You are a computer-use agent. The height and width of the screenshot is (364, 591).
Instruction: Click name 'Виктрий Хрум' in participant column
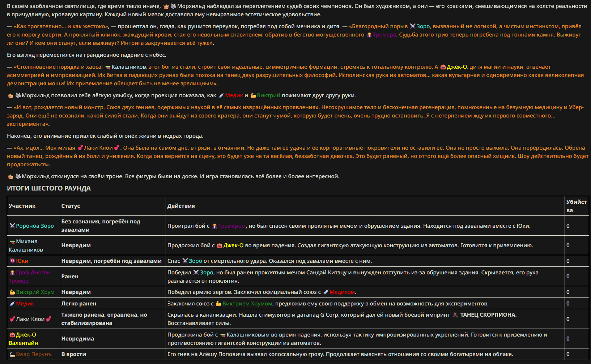coord(35,292)
